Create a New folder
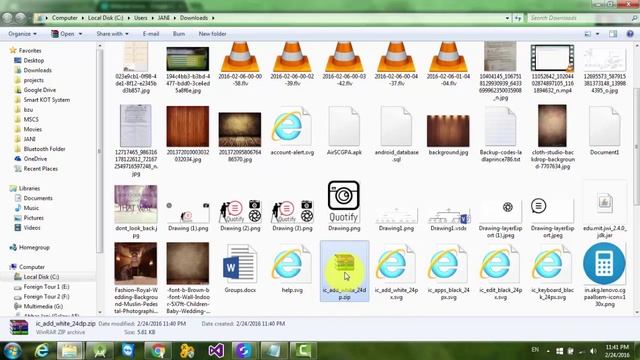640x360 pixels. coord(212,34)
